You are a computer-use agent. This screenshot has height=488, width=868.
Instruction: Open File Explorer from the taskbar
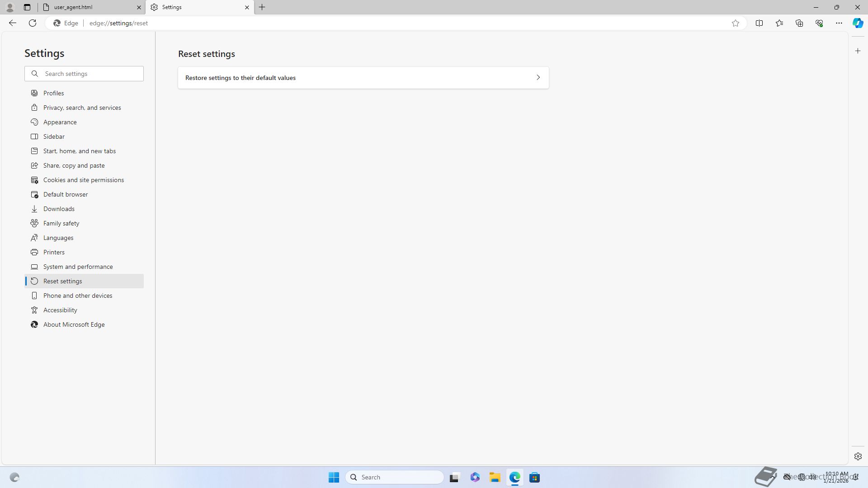pyautogui.click(x=495, y=477)
